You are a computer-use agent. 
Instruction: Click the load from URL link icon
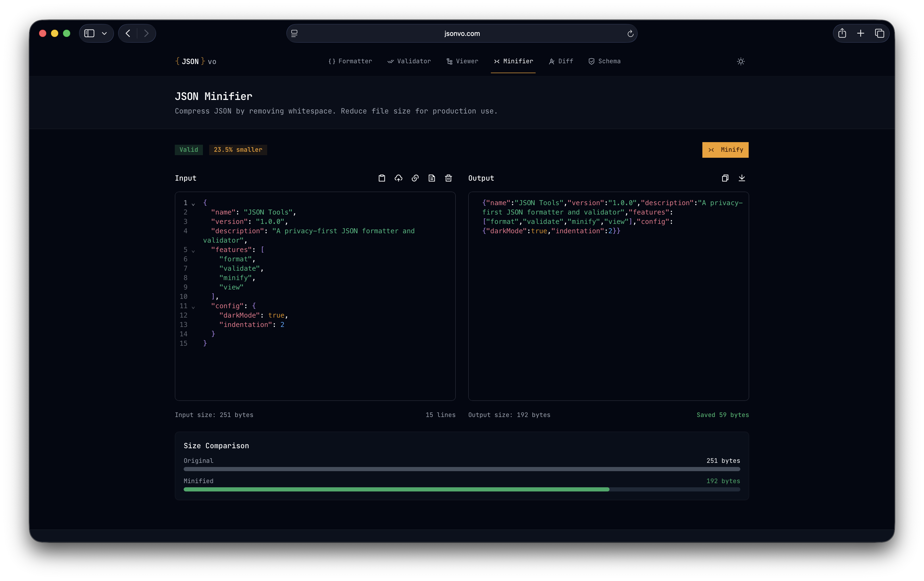click(x=415, y=178)
